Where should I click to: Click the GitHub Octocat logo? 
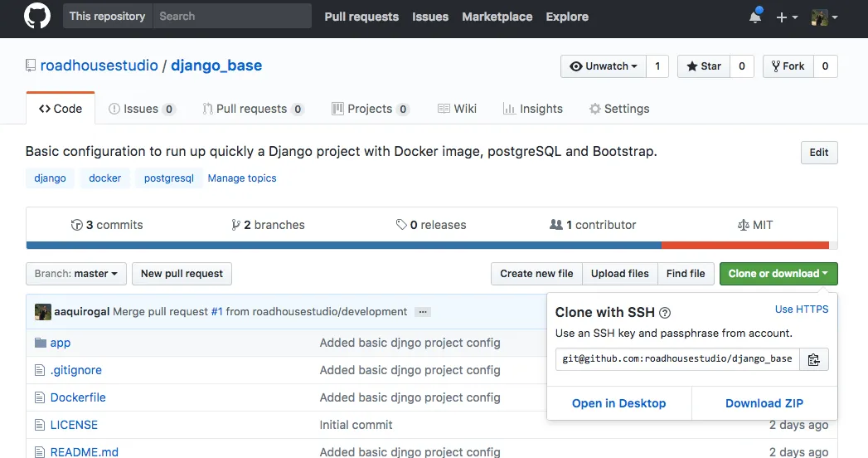(37, 16)
